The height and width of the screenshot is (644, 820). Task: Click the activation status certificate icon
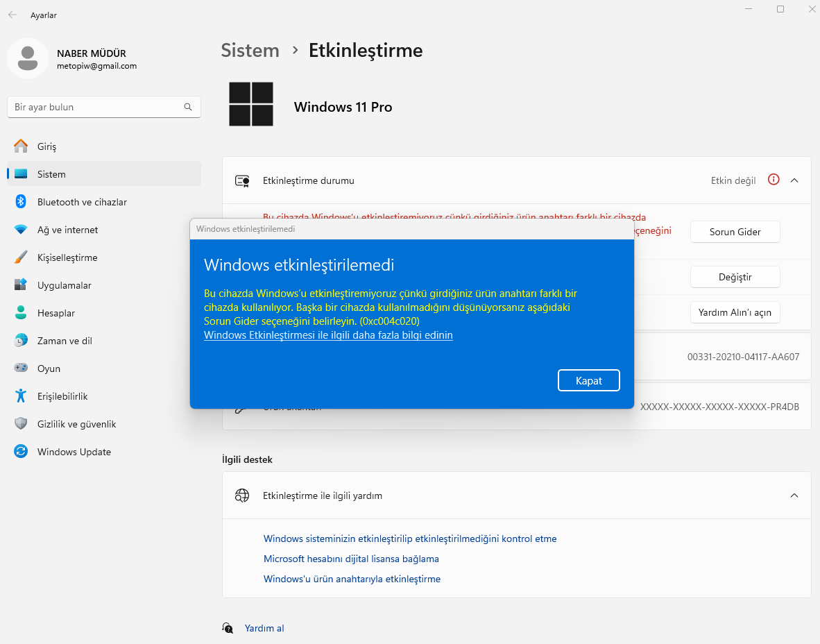(x=242, y=181)
